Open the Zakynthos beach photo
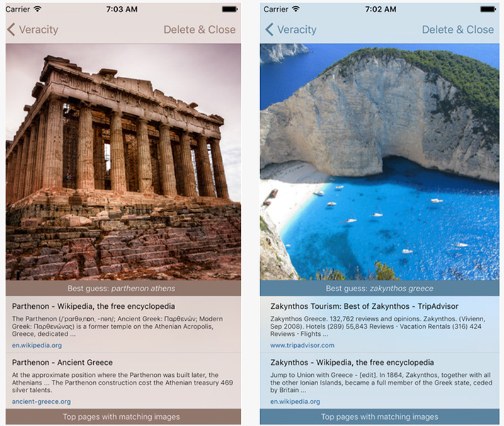 pos(380,162)
